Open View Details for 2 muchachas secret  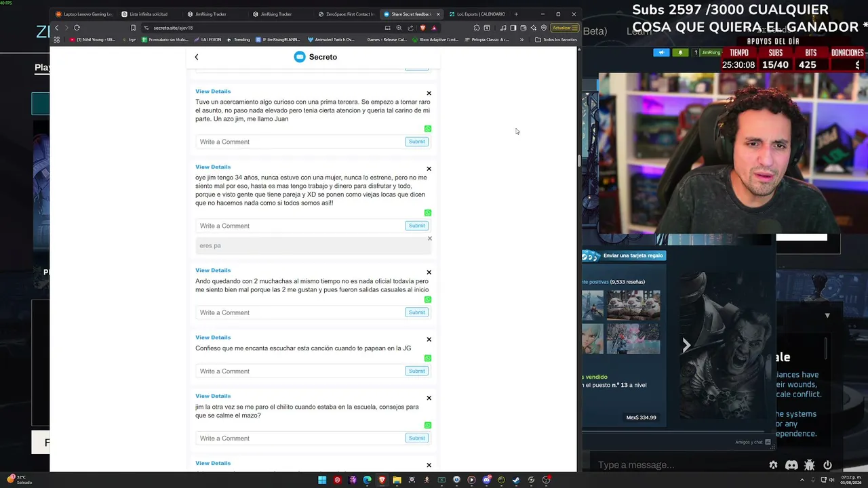pos(213,270)
